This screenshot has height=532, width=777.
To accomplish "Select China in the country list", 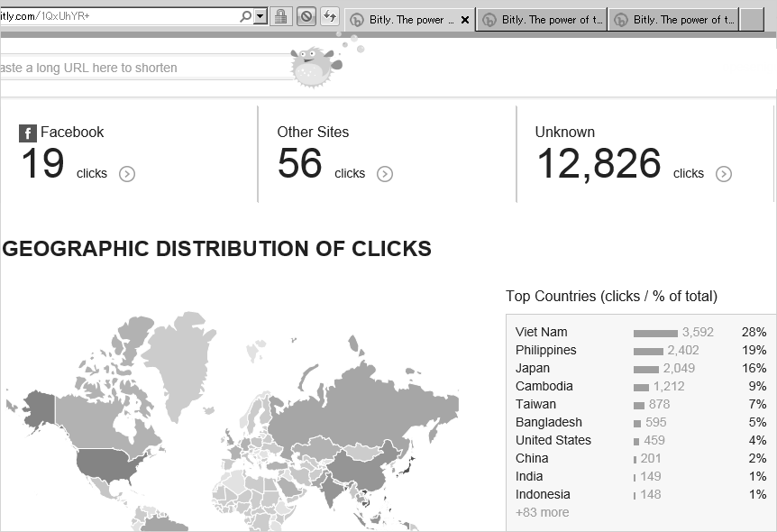I will click(532, 459).
